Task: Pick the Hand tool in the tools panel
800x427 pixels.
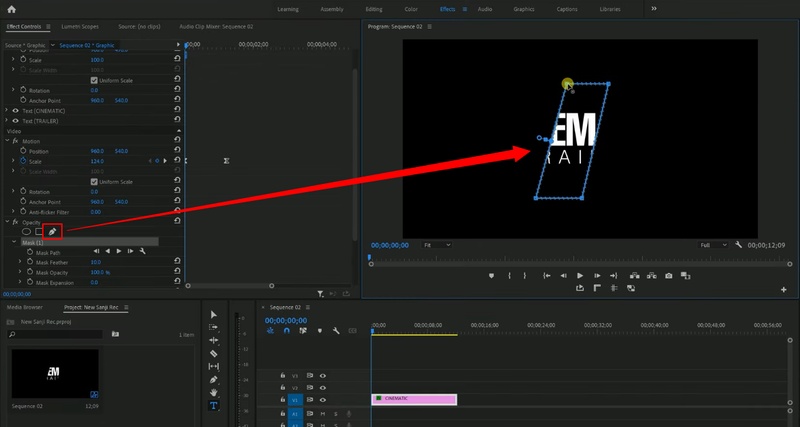Action: point(214,393)
